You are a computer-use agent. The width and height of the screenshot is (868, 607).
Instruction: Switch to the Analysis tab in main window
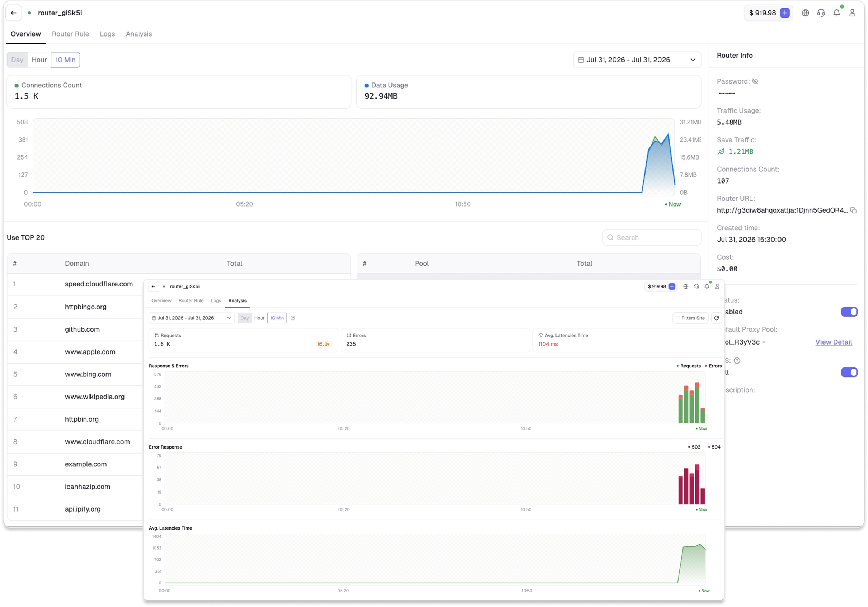pos(139,34)
